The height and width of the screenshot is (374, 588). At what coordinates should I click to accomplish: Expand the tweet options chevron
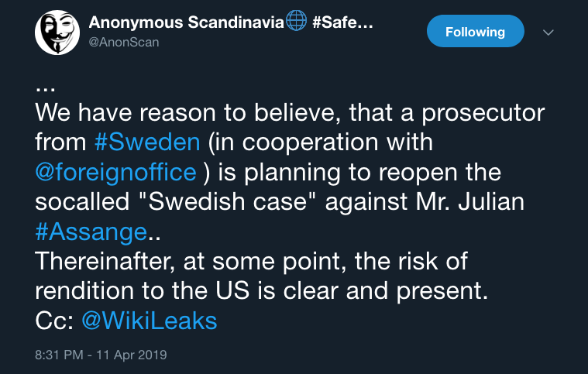[549, 33]
